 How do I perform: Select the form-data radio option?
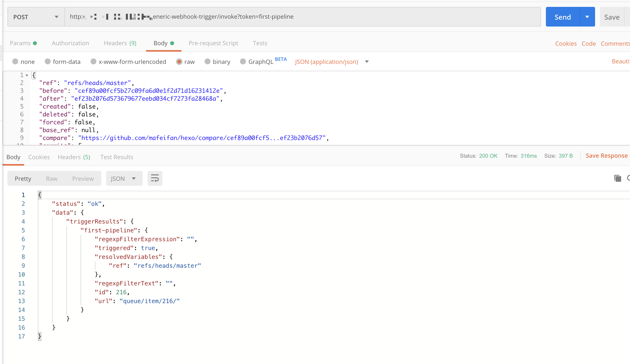point(47,62)
